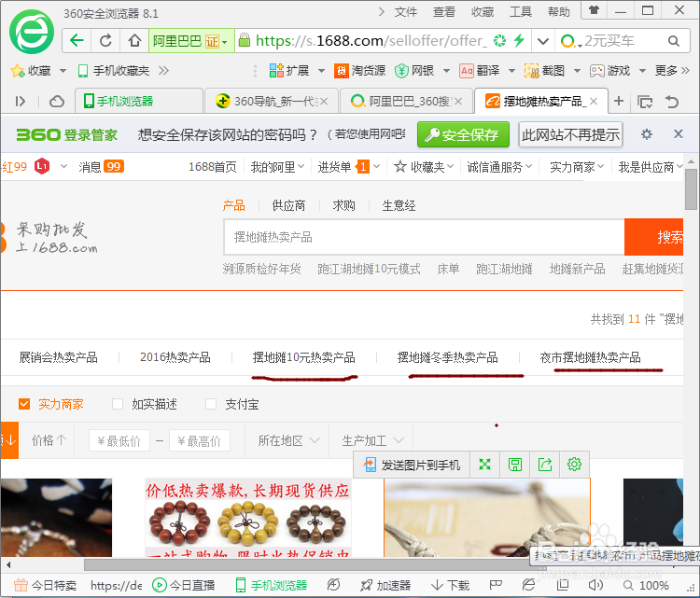Image resolution: width=700 pixels, height=598 pixels.
Task: Expand 实力商家 top menu
Action: [x=577, y=167]
